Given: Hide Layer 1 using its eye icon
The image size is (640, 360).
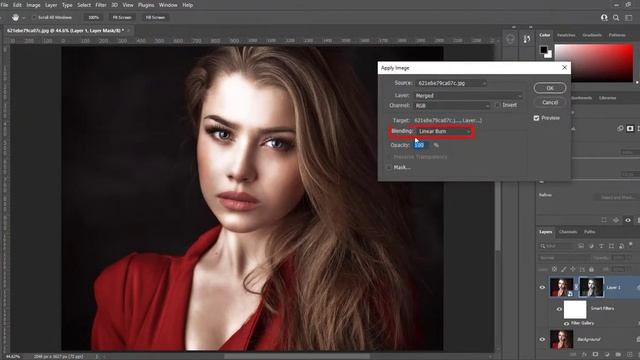Looking at the screenshot, I should pyautogui.click(x=542, y=287).
